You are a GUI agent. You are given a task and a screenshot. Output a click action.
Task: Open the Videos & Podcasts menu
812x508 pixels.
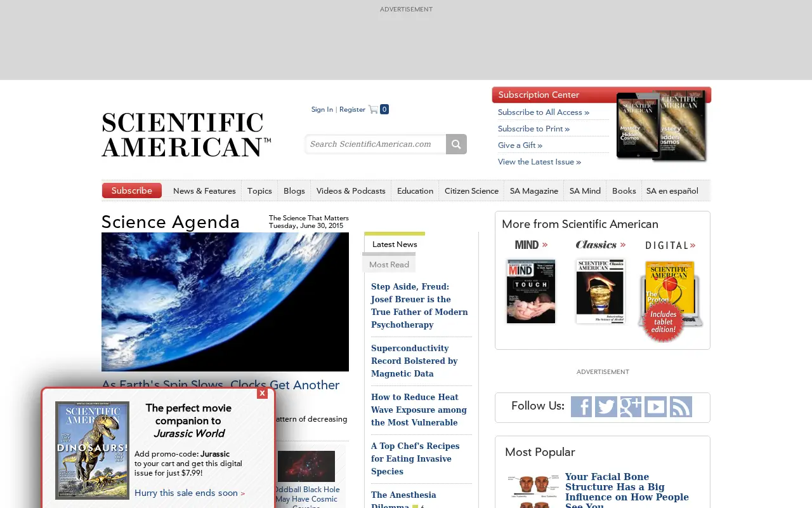351,190
